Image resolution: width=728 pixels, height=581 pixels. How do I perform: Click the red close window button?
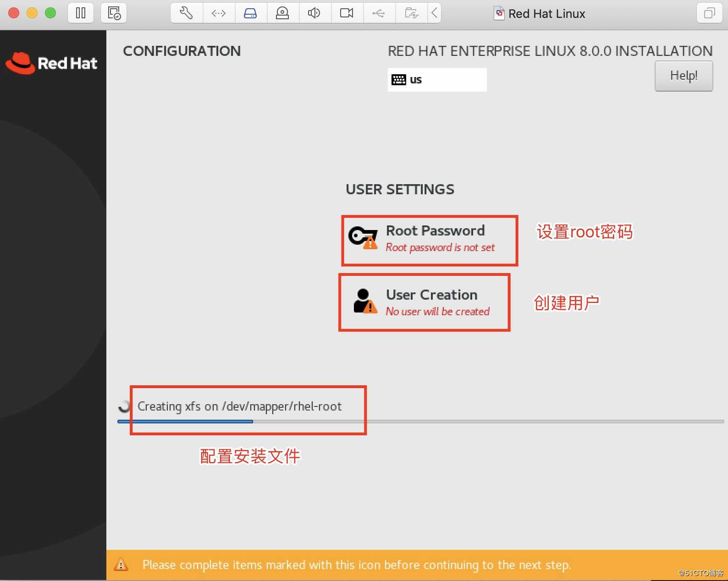14,13
